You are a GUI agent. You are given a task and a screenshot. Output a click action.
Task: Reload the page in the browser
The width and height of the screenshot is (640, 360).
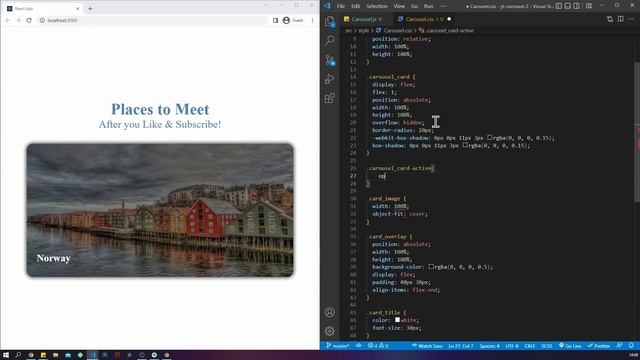click(29, 20)
